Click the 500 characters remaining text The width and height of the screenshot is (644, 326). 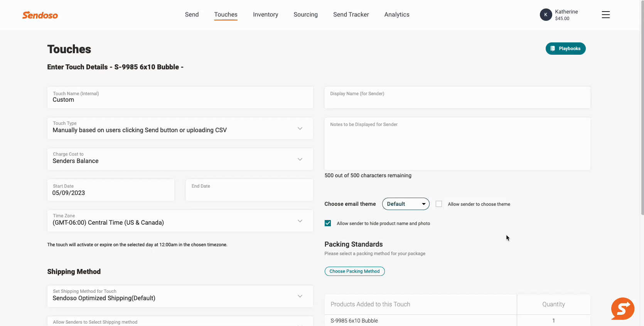click(368, 175)
